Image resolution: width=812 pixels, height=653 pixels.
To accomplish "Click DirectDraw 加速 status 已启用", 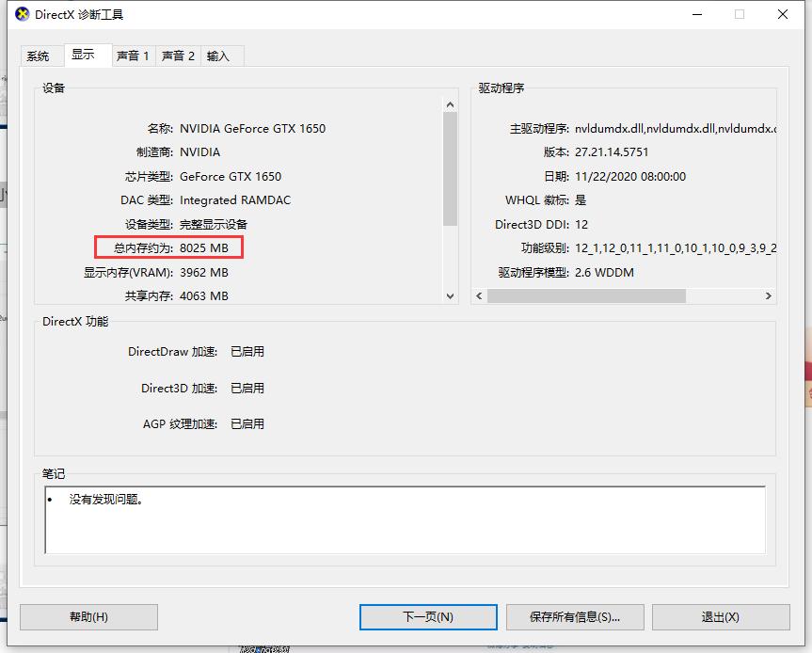I will (247, 352).
